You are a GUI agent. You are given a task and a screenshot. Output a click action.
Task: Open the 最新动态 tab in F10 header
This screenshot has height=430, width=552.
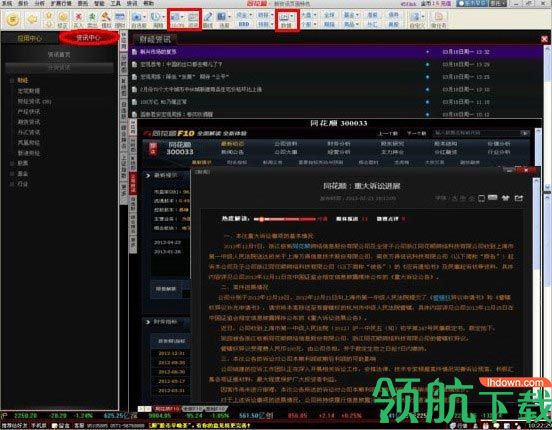click(232, 144)
